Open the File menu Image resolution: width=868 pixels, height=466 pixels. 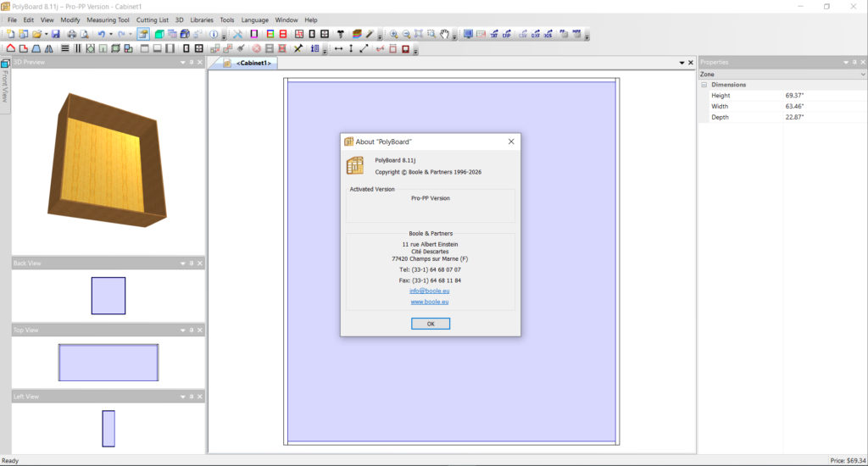tap(12, 20)
